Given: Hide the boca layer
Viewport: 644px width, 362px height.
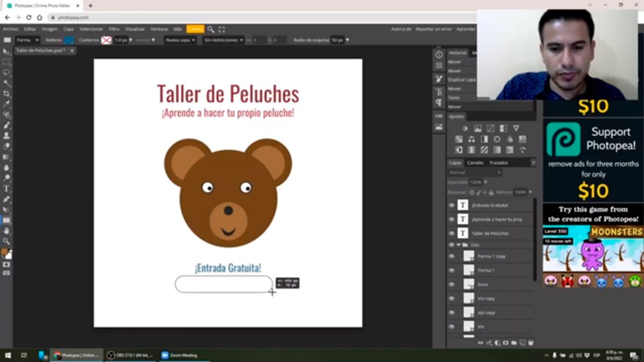Looking at the screenshot, I should click(x=451, y=285).
